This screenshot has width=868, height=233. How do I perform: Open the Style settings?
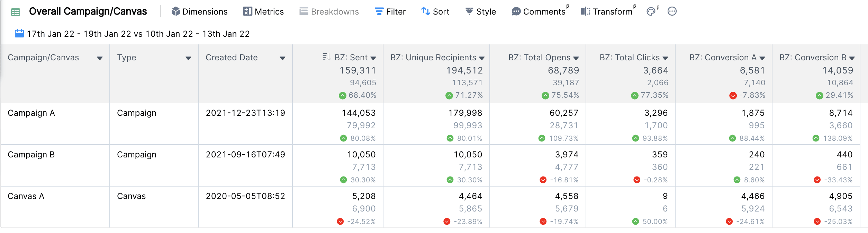coord(480,12)
